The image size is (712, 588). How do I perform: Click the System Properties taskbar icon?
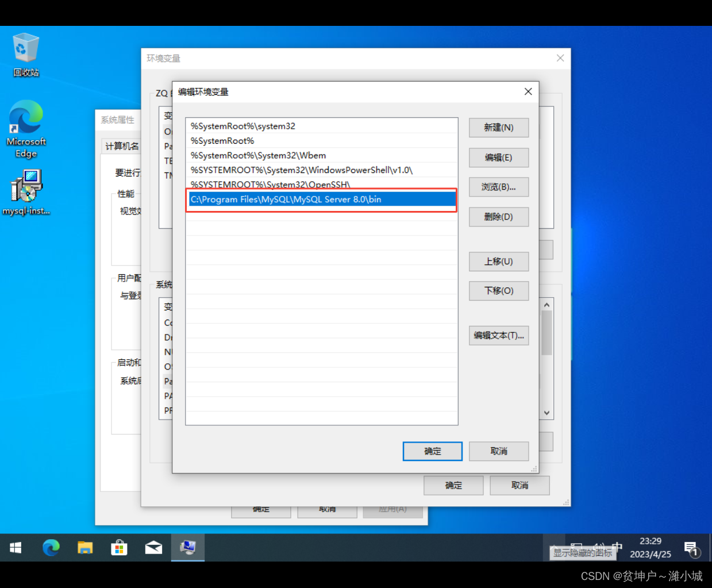point(188,548)
